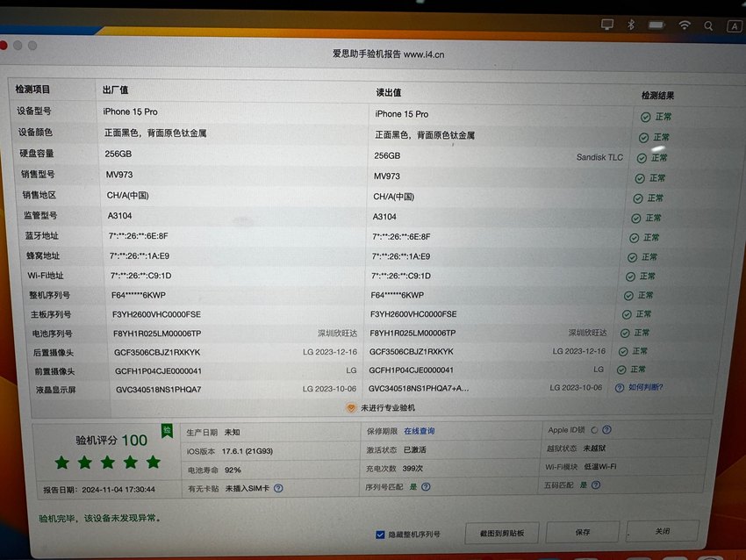Close the report using the 关闭 button
The width and height of the screenshot is (746, 560).
tap(663, 531)
